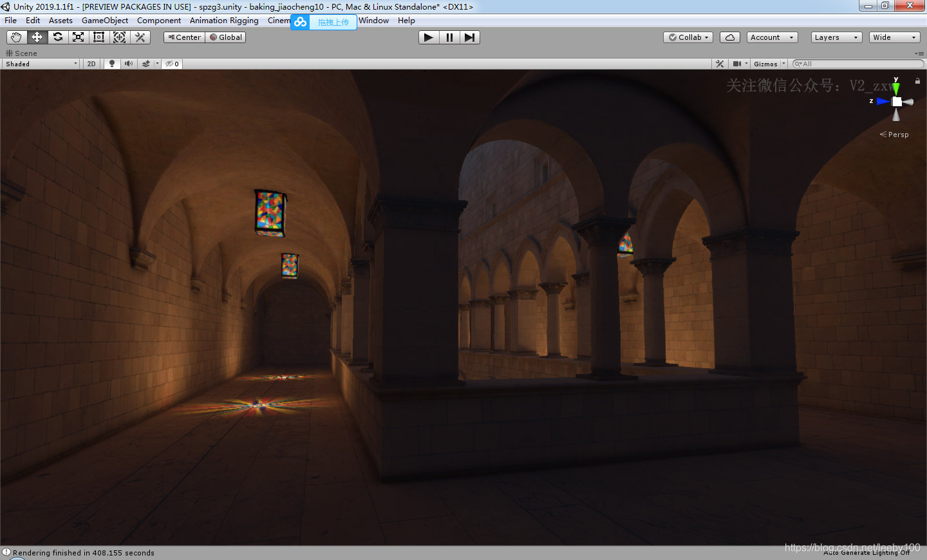Click the white center cube of gizmo

click(x=897, y=102)
